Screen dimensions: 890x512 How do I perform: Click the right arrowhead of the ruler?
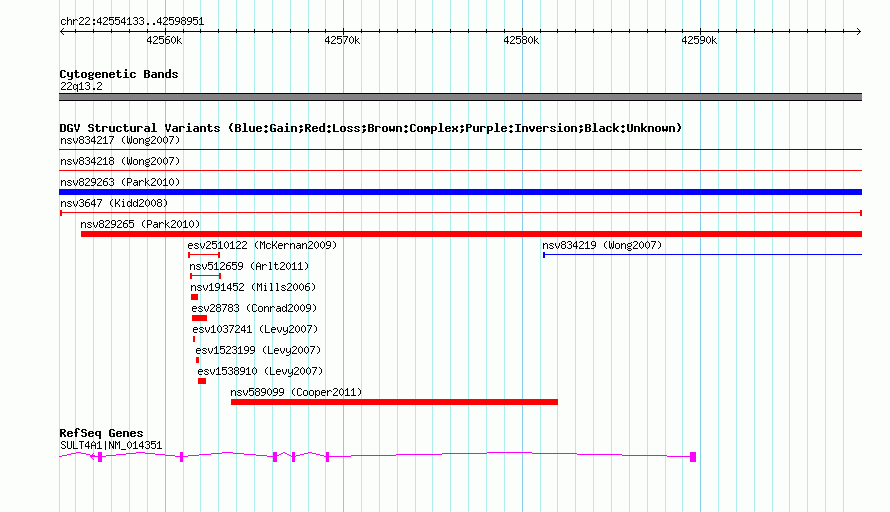point(858,32)
